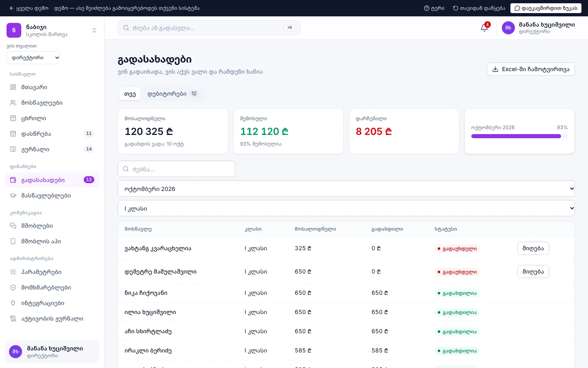Select გადასახადები in the sidebar
This screenshot has height=368, width=588.
[x=52, y=180]
